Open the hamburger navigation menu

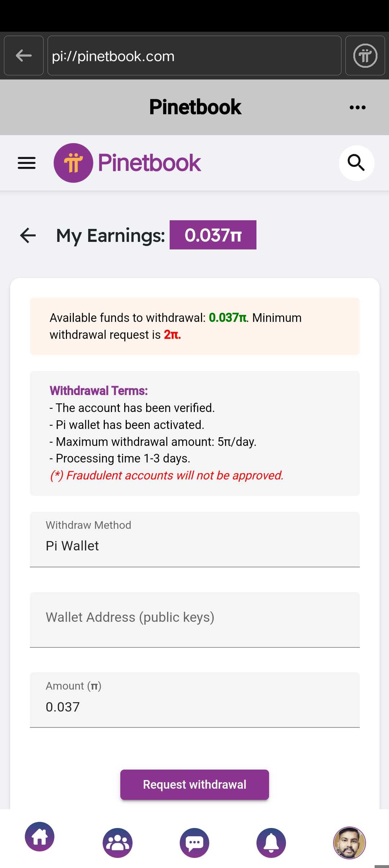coord(27,163)
